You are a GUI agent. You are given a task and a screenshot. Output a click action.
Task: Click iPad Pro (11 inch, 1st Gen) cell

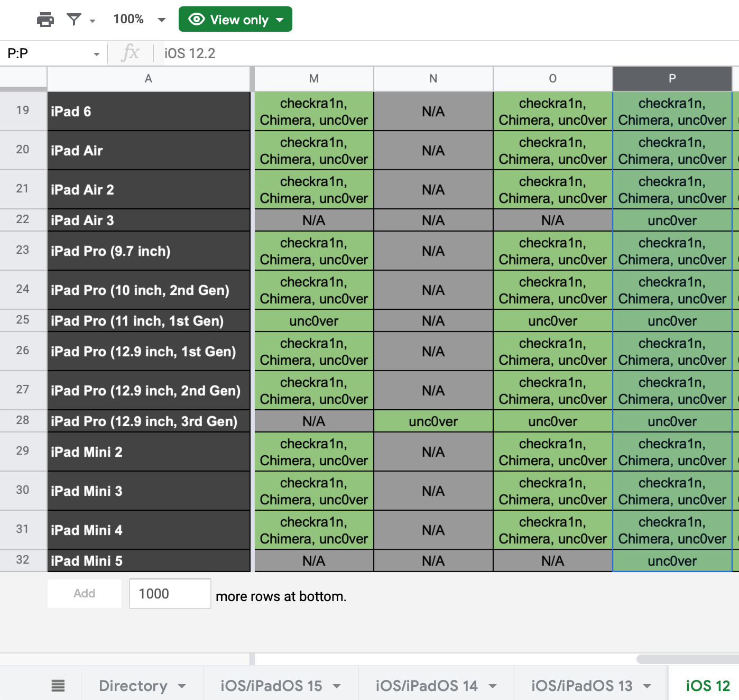click(x=149, y=321)
